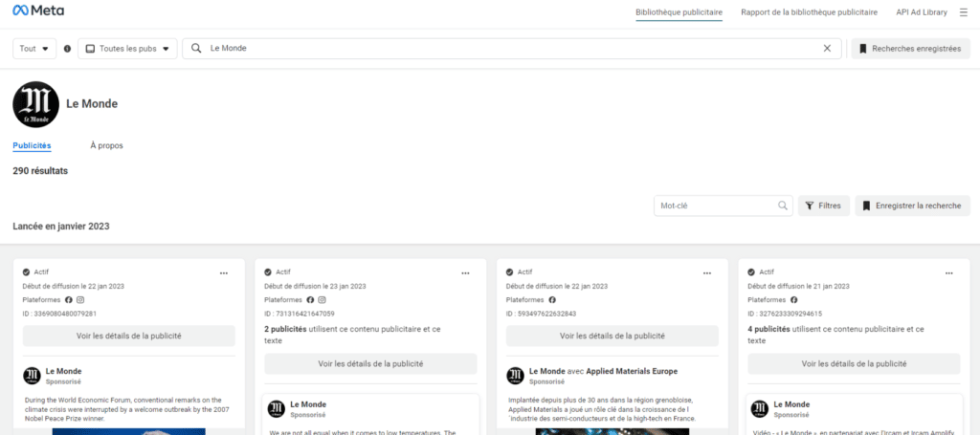Click the Applied Materials ad description
This screenshot has width=980, height=435.
(x=601, y=409)
